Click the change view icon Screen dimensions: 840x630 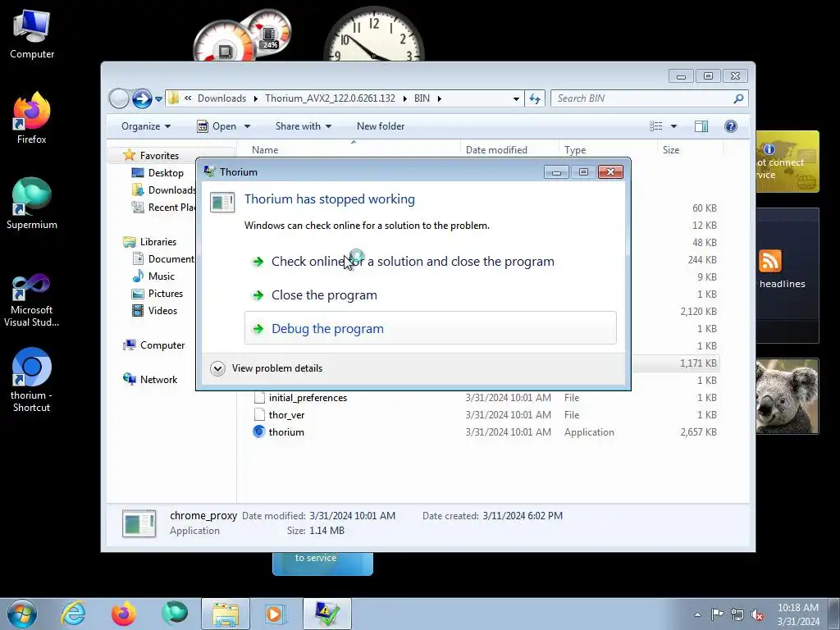coord(656,126)
